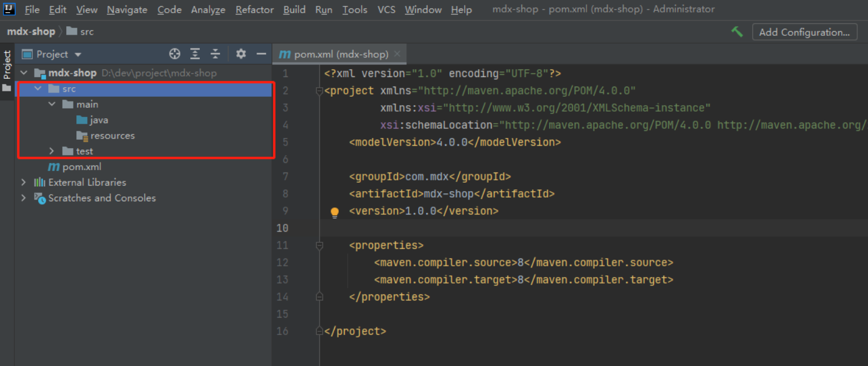Close the pom.xml editor tab
Screen dimensions: 868x366
tap(397, 54)
